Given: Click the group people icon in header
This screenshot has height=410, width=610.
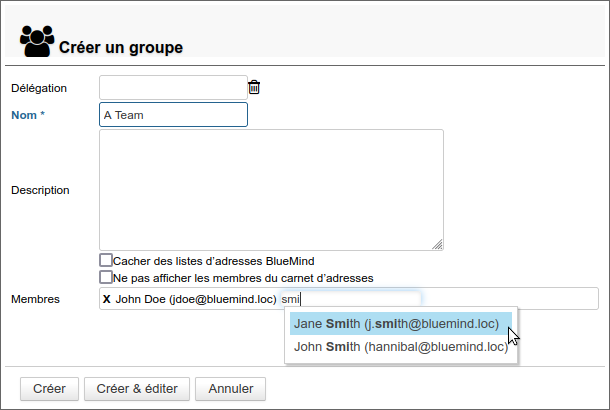Looking at the screenshot, I should pos(36,41).
